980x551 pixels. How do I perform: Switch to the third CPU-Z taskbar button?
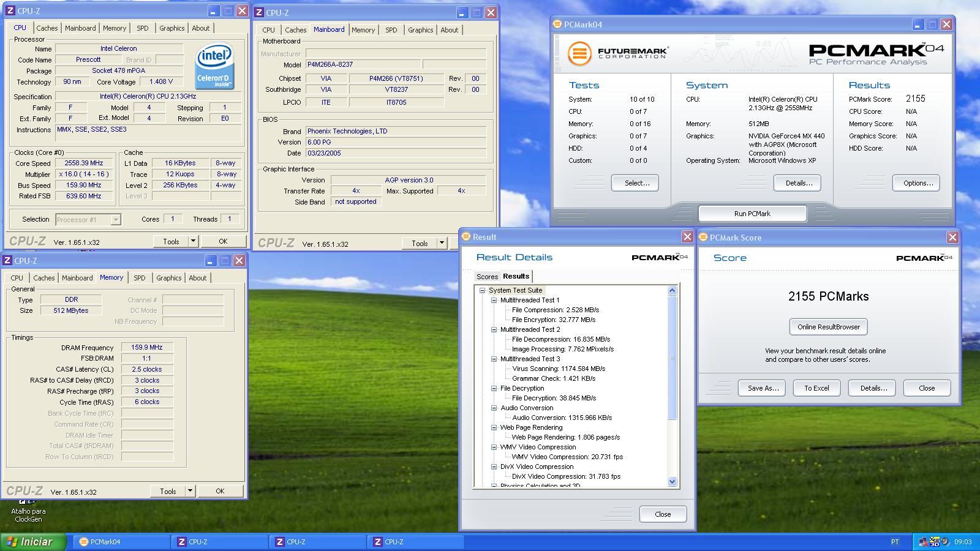(x=416, y=542)
